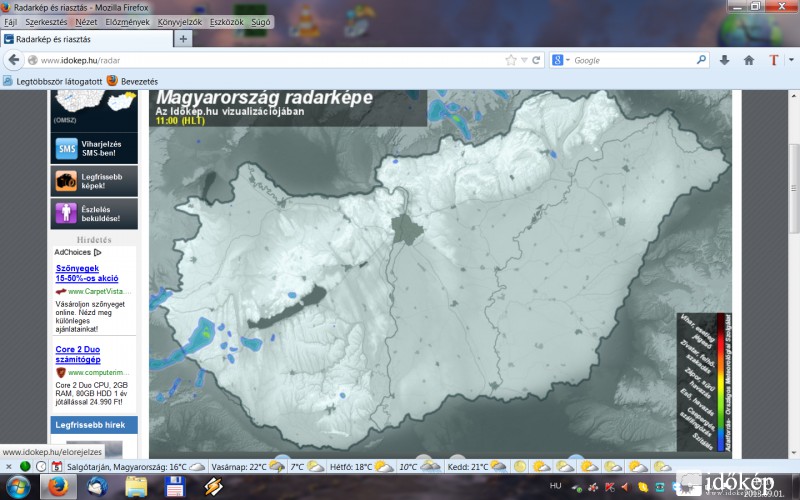Select Hétfő: 18°C forecast entry
The width and height of the screenshot is (800, 500).
pos(361,467)
